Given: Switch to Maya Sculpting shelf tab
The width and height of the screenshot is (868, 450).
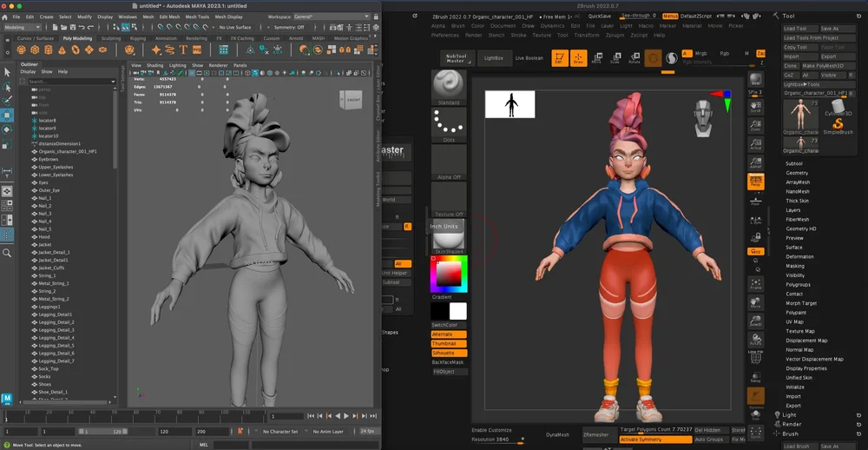Looking at the screenshot, I should [111, 38].
